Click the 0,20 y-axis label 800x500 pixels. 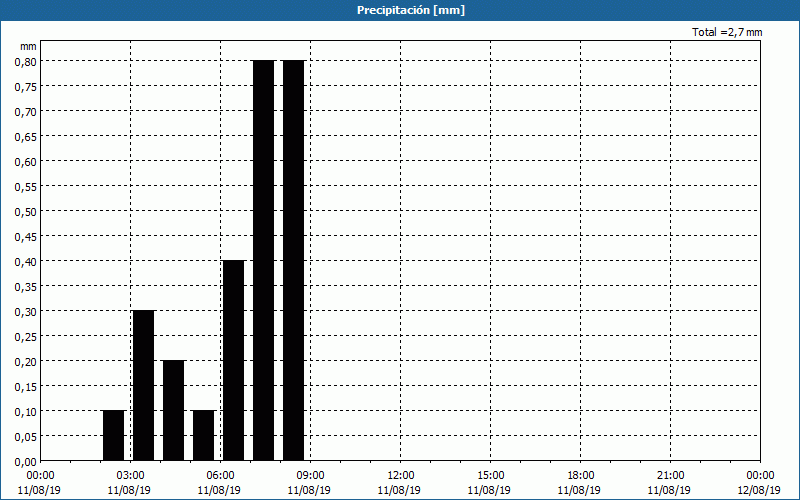pyautogui.click(x=25, y=361)
